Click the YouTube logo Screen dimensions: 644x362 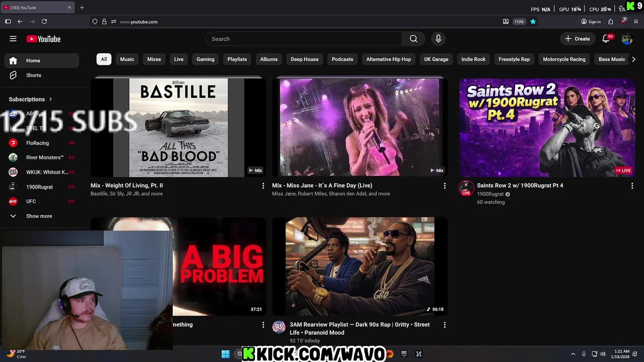coord(43,39)
